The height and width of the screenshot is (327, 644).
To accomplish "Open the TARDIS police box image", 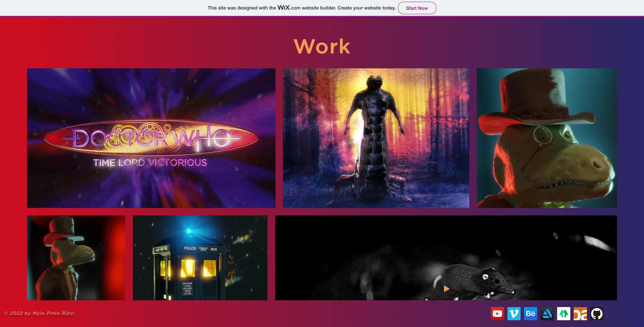I will (x=200, y=258).
